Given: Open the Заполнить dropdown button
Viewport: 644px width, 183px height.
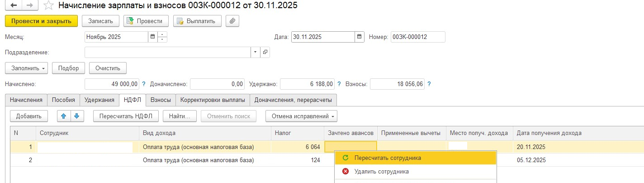Looking at the screenshot, I should pyautogui.click(x=26, y=68).
